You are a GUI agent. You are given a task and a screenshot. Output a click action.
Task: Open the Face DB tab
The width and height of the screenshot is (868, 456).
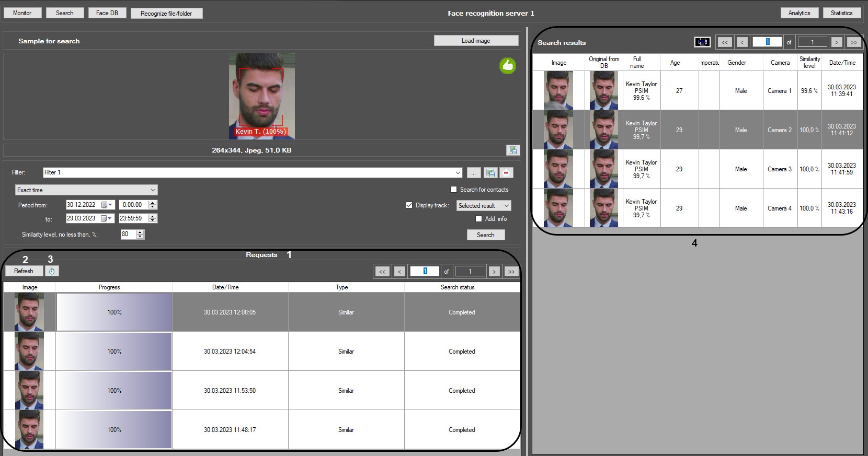[107, 13]
